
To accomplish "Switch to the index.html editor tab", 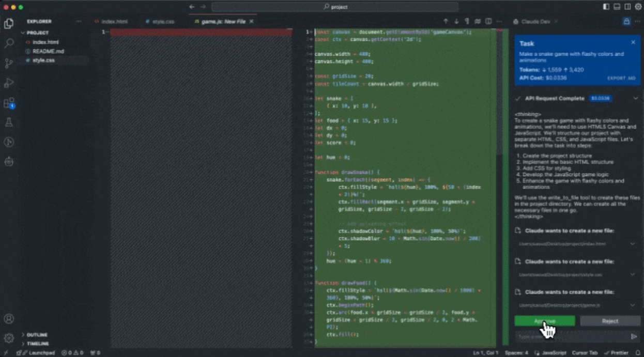I will (x=111, y=22).
